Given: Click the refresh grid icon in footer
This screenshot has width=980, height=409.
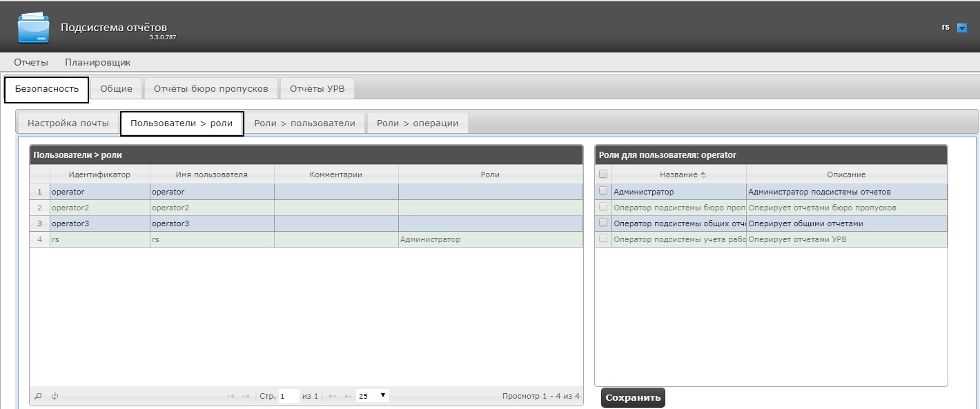Looking at the screenshot, I should click(54, 397).
